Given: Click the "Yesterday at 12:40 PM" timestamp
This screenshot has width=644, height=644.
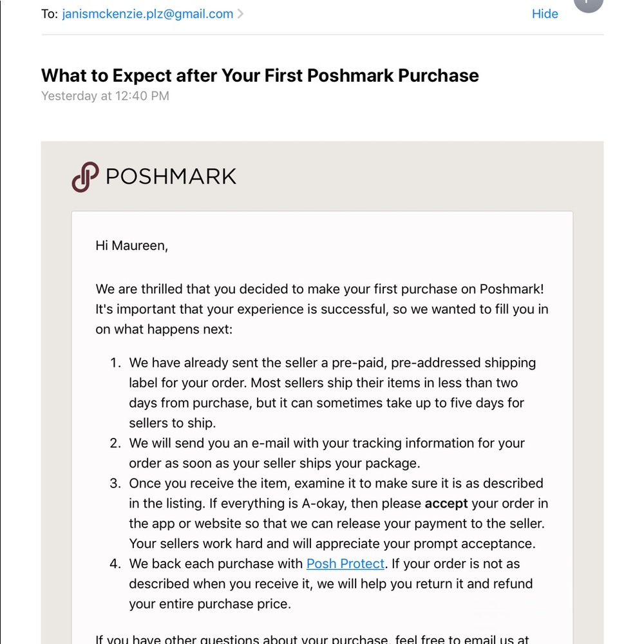Looking at the screenshot, I should 105,96.
